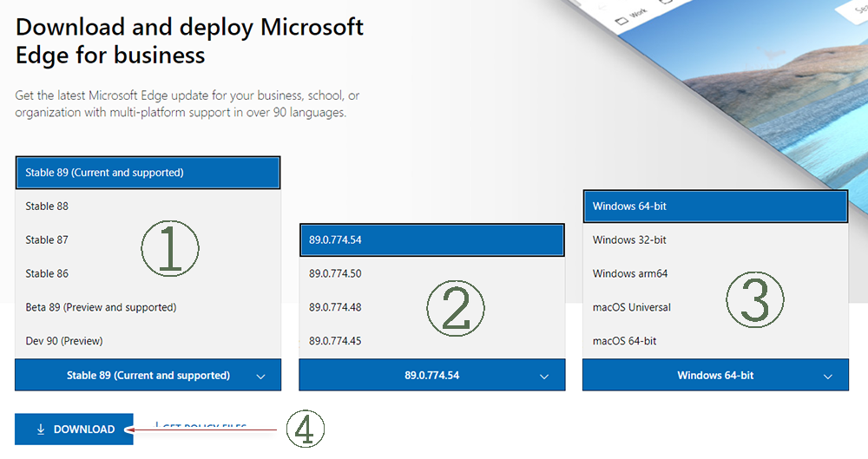Collapse the build dropdown showing 89.0.774.54
Viewport: 868px width, 459px height.
[x=431, y=375]
